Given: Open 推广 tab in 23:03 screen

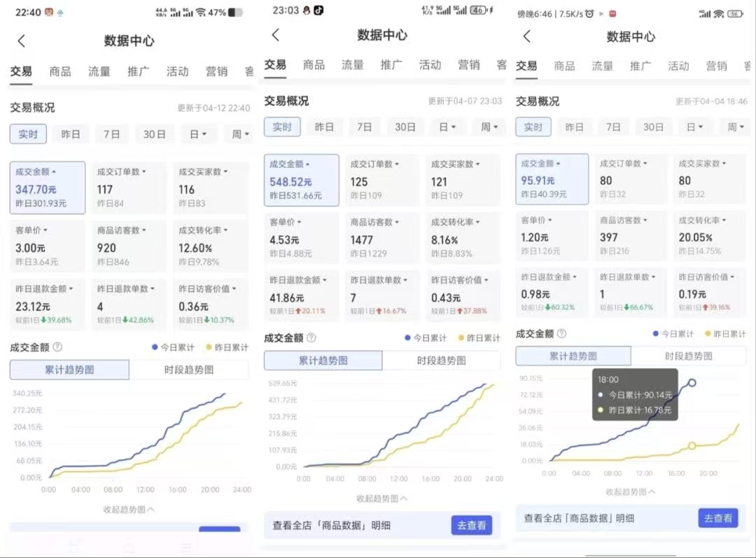Looking at the screenshot, I should pos(391,64).
